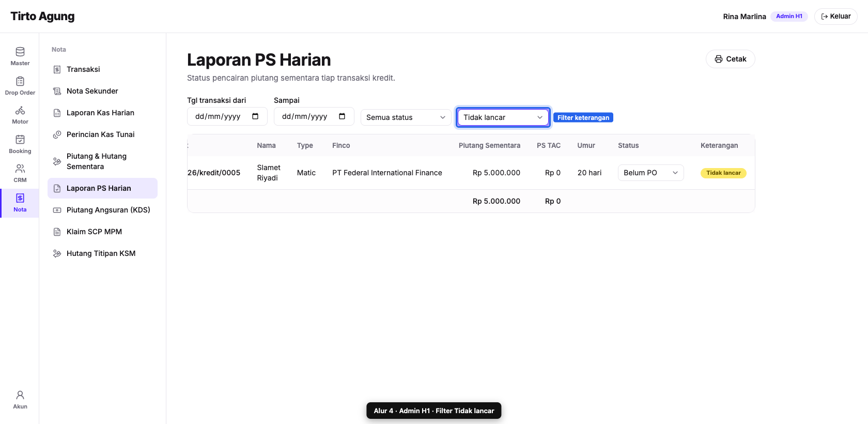Click the Hutang Titipan KSM icon
Screen dimensions: 868x424
(x=57, y=253)
